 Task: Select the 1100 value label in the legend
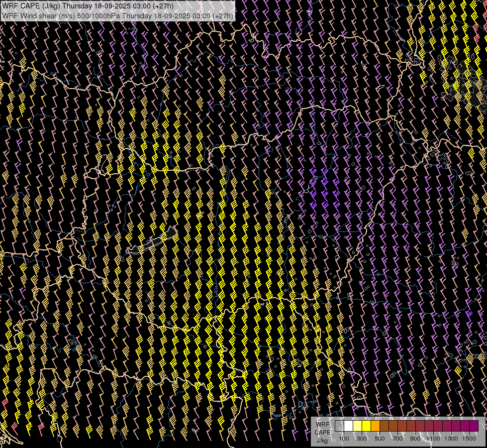pos(433,439)
